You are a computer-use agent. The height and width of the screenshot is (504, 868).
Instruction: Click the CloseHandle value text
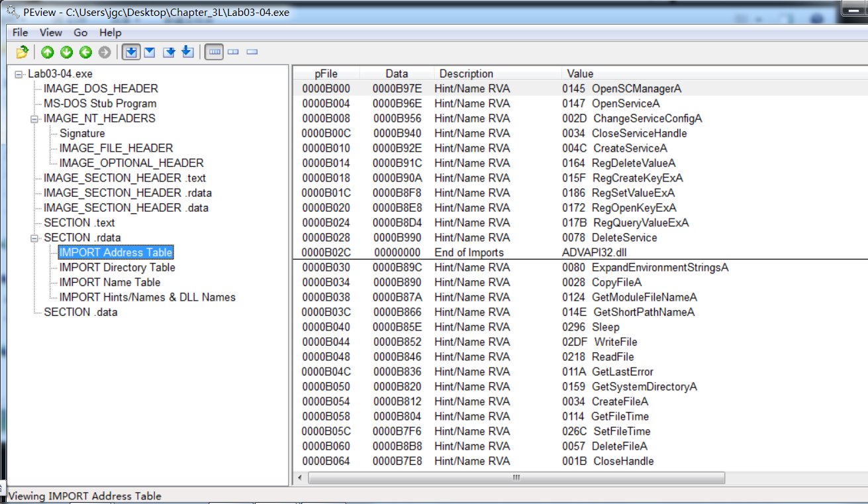pyautogui.click(x=623, y=461)
